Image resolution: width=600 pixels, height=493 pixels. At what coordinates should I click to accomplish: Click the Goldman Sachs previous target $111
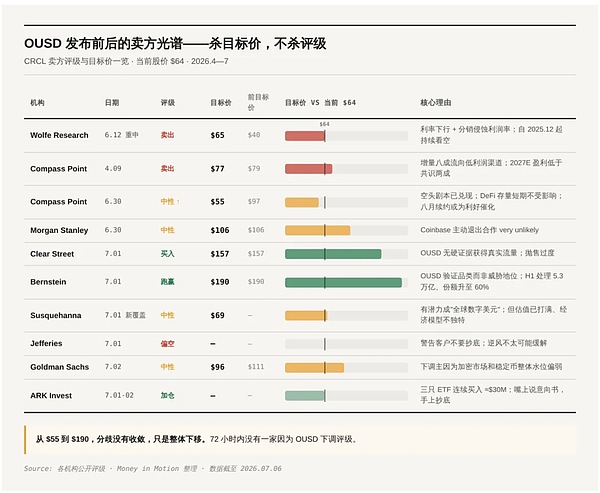pos(256,367)
